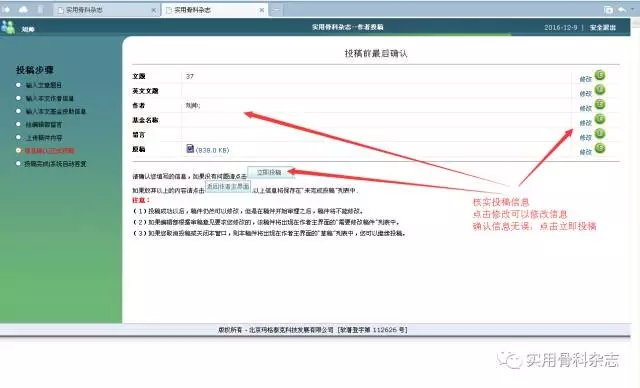Viewport: 640px width, 388px height.
Task: Click the green modify icon for 基金名称 row
Action: (x=600, y=119)
